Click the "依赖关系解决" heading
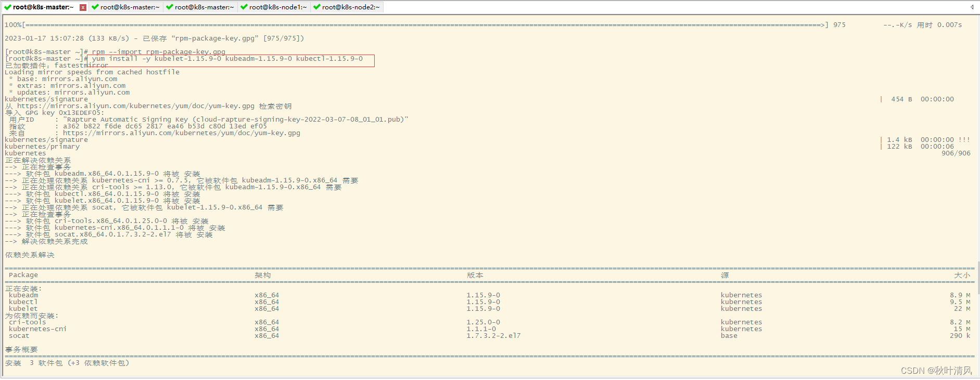The image size is (980, 380). click(30, 255)
